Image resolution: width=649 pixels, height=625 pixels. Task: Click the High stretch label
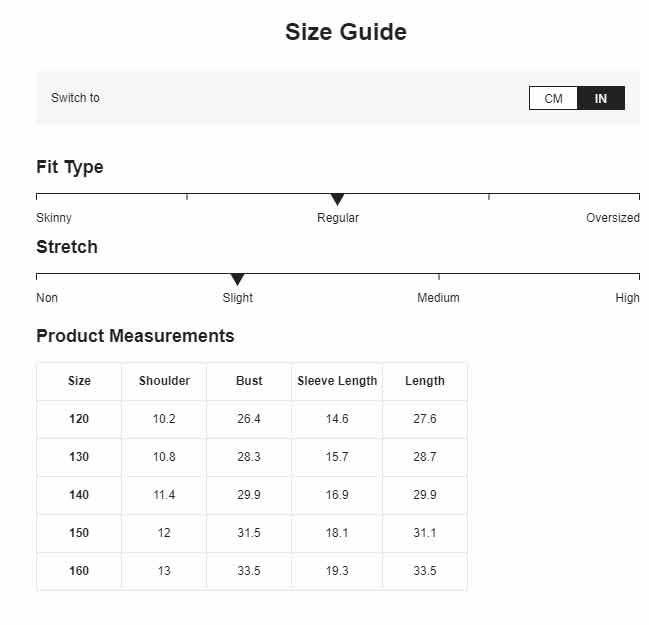[627, 298]
